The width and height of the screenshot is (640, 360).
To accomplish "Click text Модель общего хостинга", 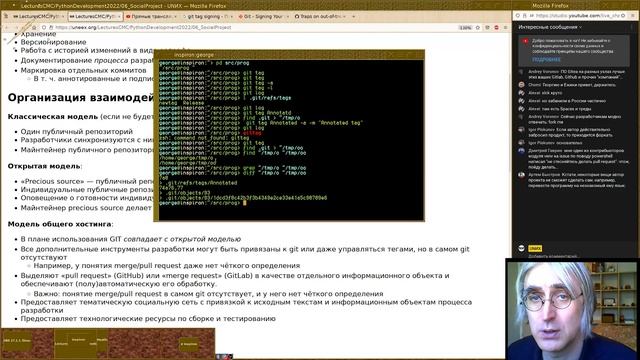I will pos(60,224).
